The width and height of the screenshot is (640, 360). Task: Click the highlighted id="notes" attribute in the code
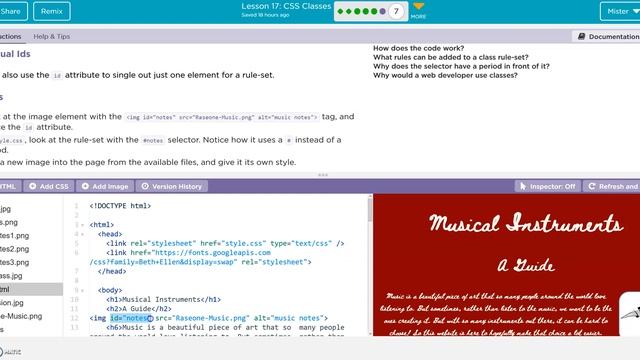pos(131,318)
